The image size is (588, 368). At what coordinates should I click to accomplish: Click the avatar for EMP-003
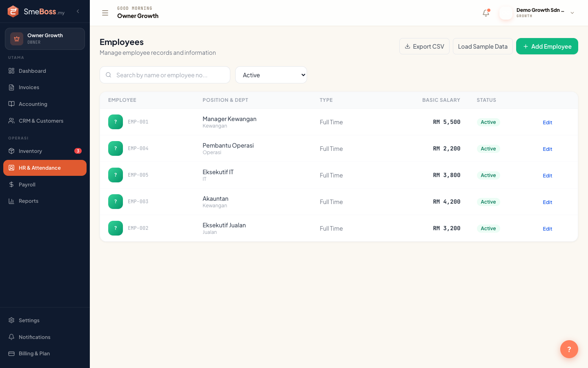click(x=116, y=202)
